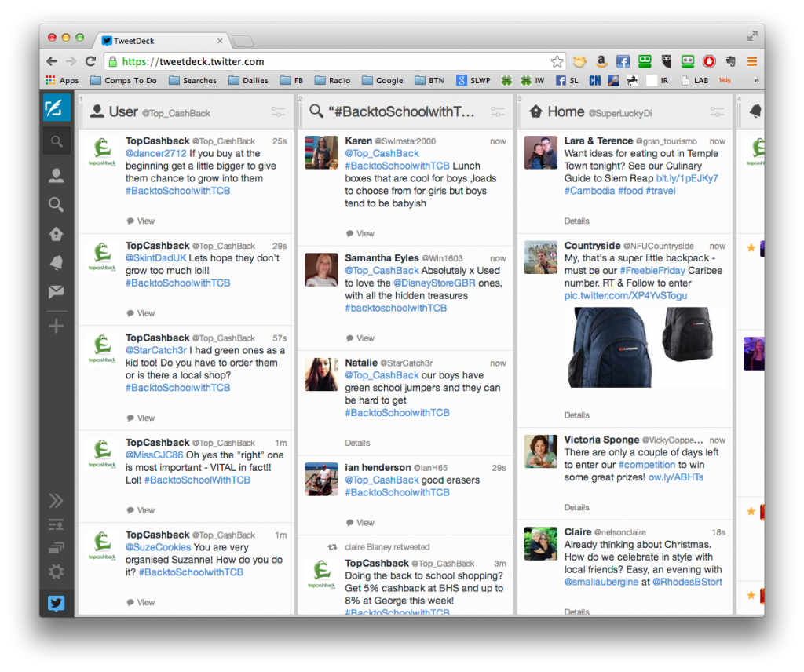This screenshot has width=804, height=672.
Task: Select the TweetDeck browser tab
Action: tap(161, 41)
